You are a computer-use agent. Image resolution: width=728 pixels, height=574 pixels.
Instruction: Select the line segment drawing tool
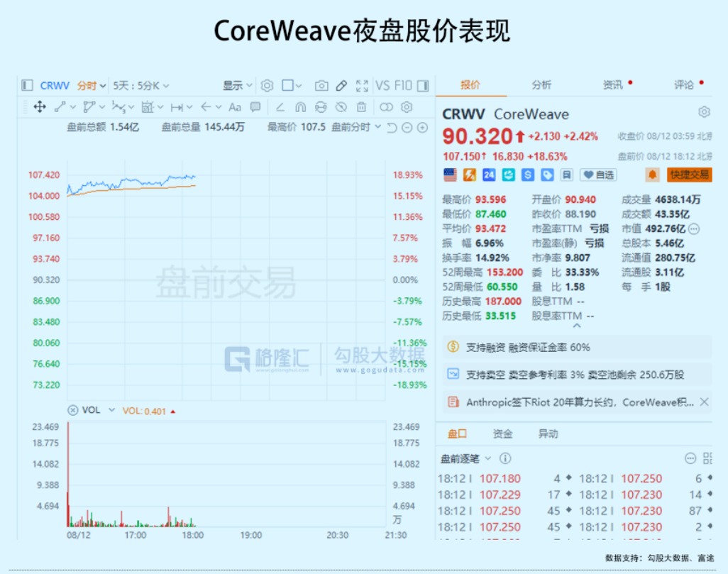pos(60,107)
